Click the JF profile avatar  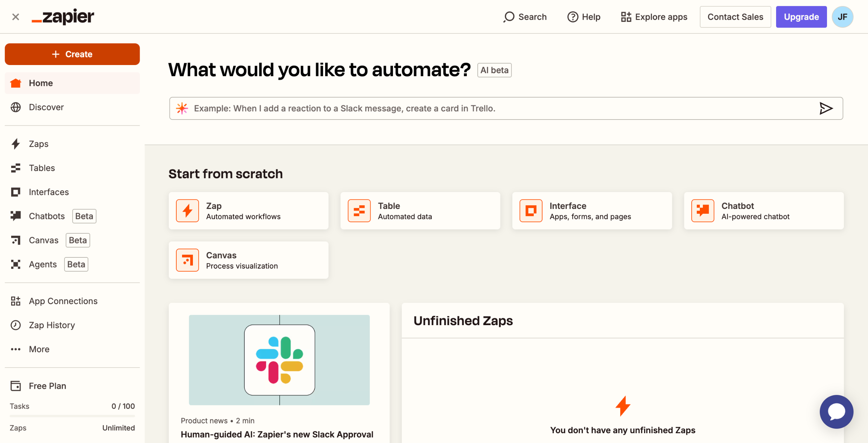pyautogui.click(x=842, y=17)
